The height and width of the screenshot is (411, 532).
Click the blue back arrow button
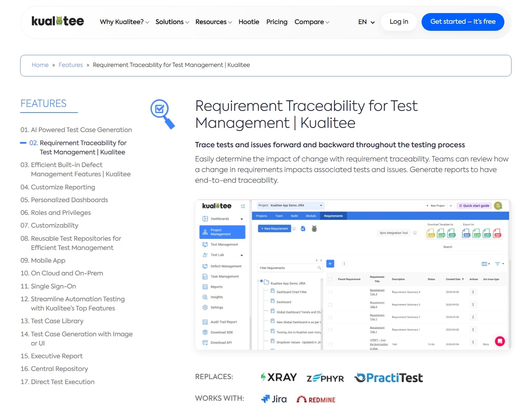pos(330,264)
